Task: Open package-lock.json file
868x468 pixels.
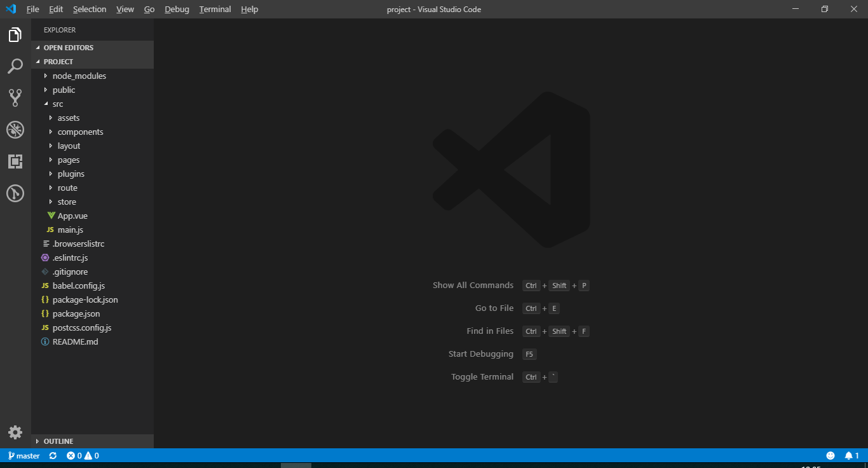Action: click(x=92, y=299)
